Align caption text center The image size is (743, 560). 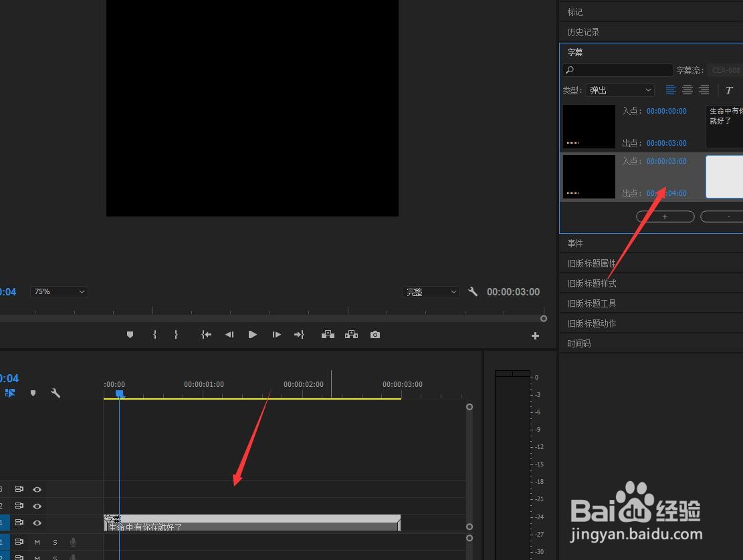pos(687,90)
